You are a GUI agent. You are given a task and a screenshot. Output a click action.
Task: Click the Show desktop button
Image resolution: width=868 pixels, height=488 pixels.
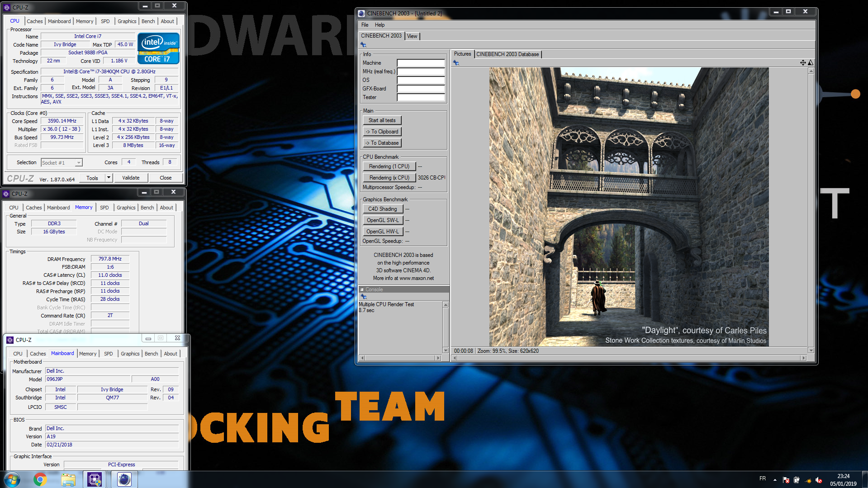[865, 479]
